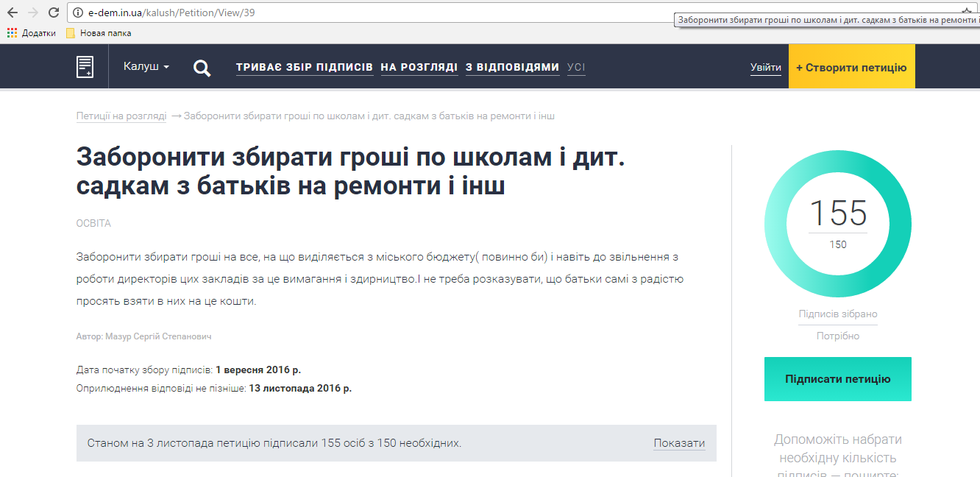
Task: Show all petitions via УСІ
Action: click(x=576, y=68)
